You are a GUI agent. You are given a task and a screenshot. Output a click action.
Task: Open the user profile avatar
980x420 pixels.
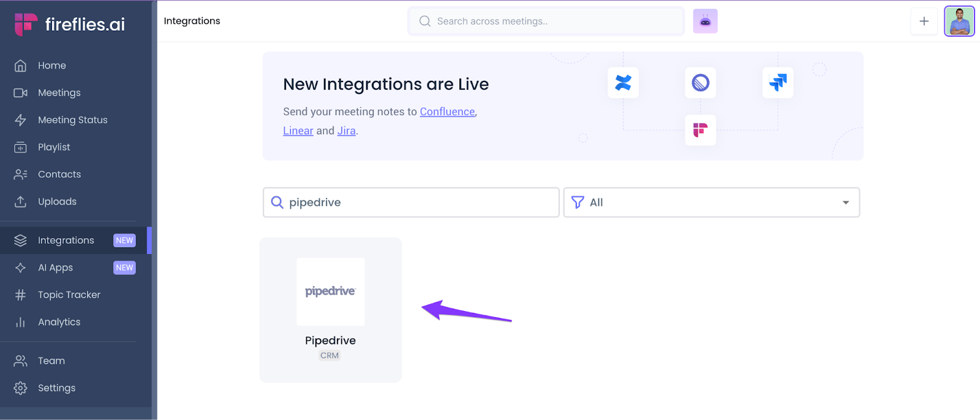click(x=959, y=21)
